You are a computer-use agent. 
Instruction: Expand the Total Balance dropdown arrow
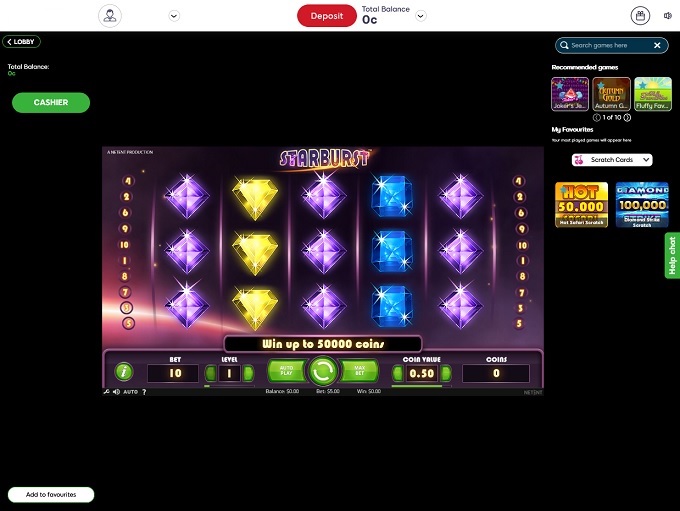pyautogui.click(x=421, y=16)
